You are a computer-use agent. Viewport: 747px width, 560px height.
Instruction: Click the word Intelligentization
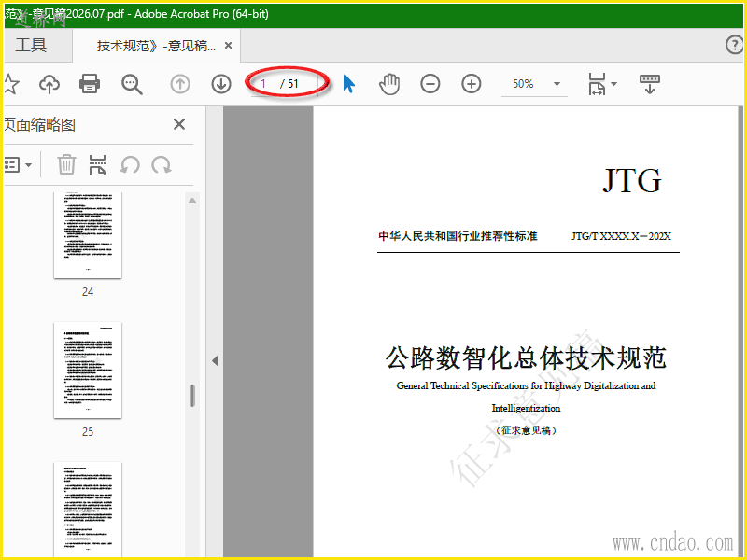point(526,408)
